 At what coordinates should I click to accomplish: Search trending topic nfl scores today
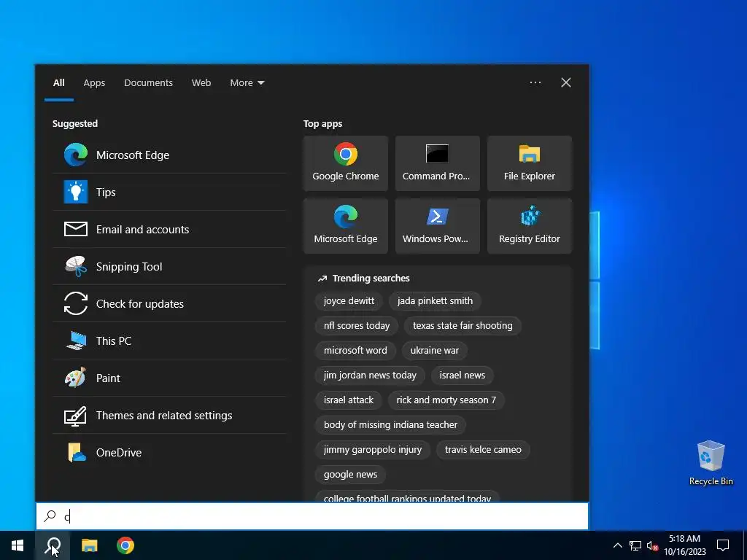pos(356,326)
